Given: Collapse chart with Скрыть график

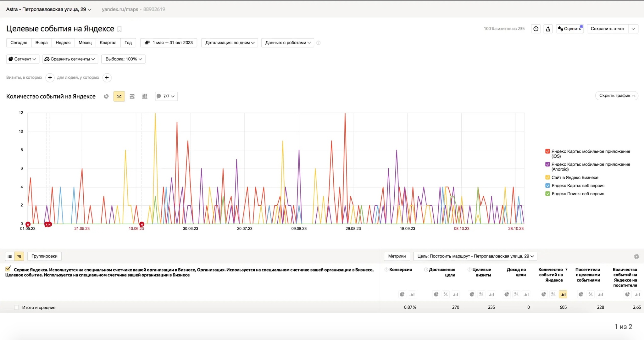Looking at the screenshot, I should tap(617, 96).
